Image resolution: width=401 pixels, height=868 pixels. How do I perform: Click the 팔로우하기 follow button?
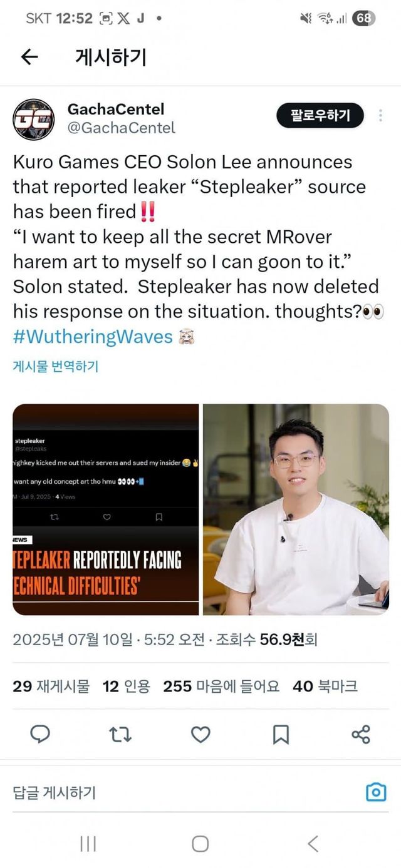coord(320,115)
